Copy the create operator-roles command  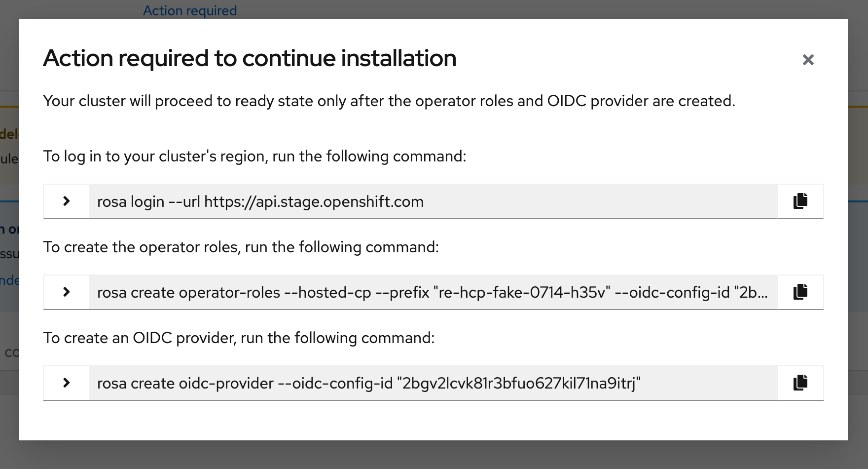point(800,292)
